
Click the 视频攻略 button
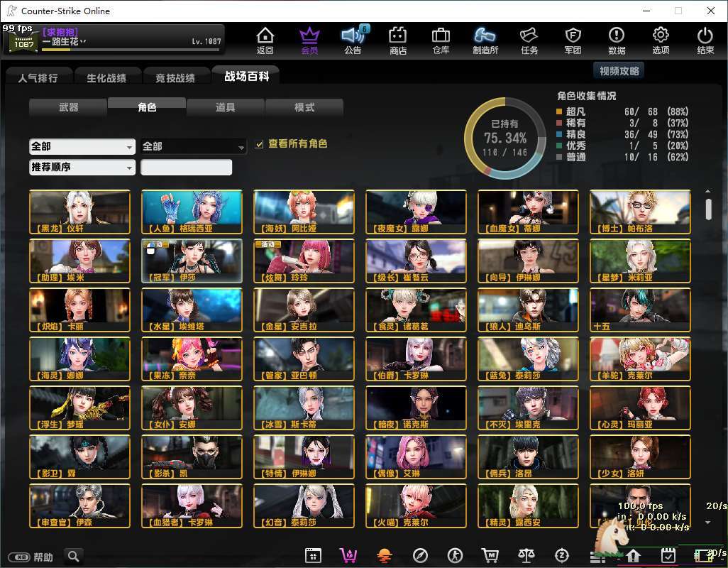coord(619,70)
